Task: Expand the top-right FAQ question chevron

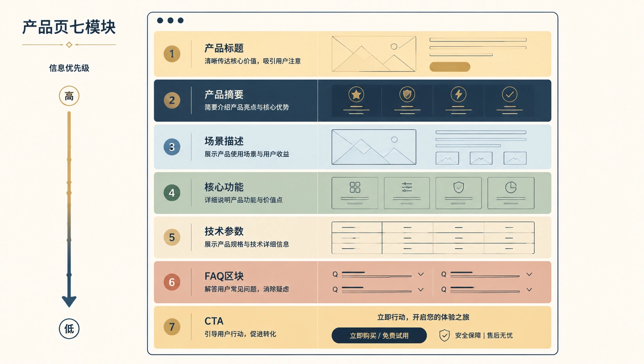Action: point(529,274)
